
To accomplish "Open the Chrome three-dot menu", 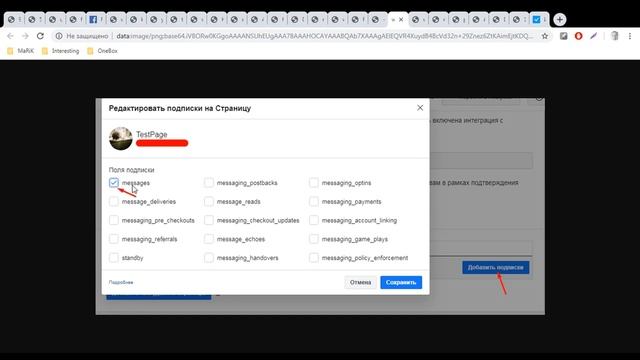I will tap(630, 36).
